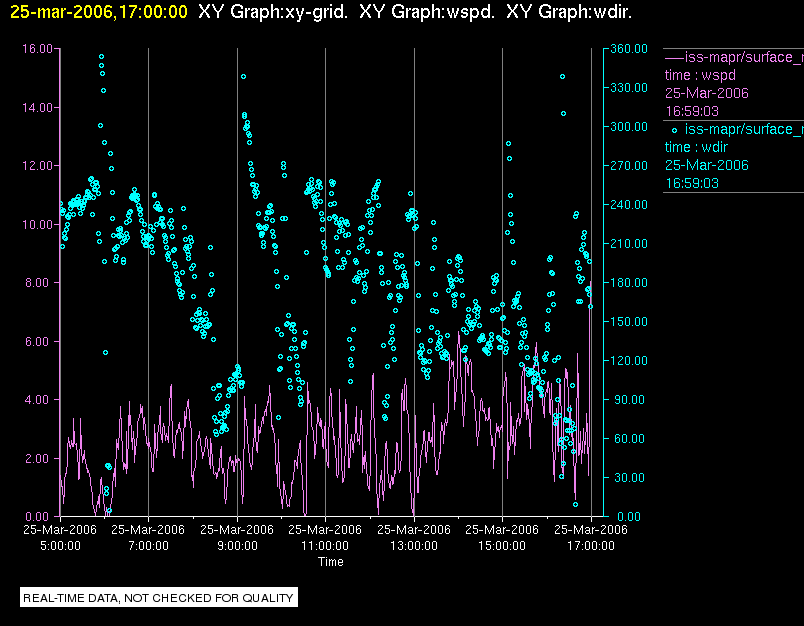Image resolution: width=804 pixels, height=626 pixels.
Task: Click the magenta wspd legend line sample
Action: pos(674,56)
